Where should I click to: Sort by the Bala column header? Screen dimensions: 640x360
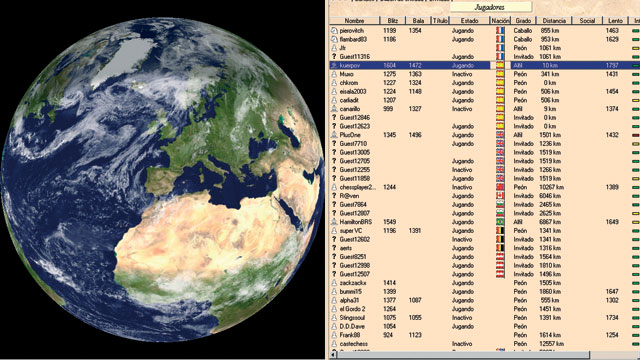point(418,20)
